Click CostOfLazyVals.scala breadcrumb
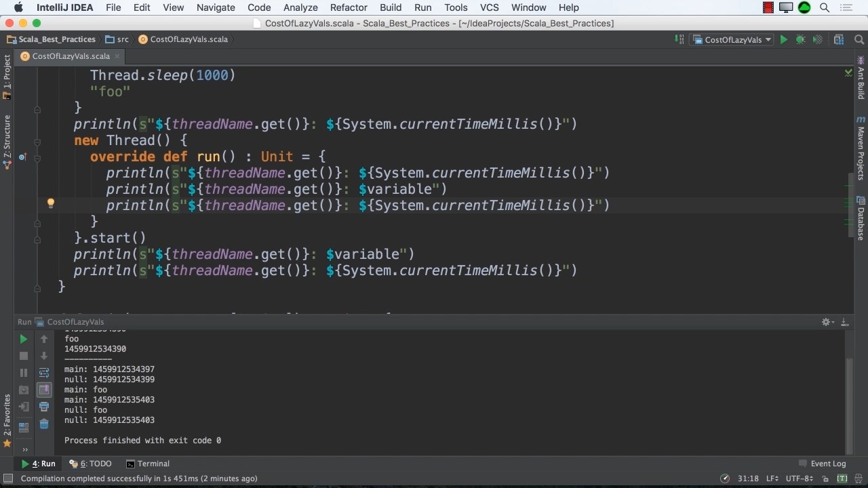Viewport: 868px width, 488px height. 183,39
